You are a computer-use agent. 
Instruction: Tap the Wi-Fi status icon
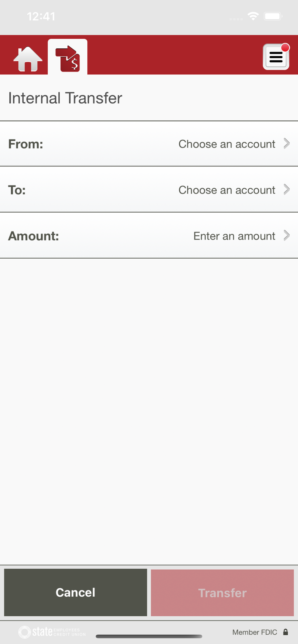pyautogui.click(x=253, y=16)
